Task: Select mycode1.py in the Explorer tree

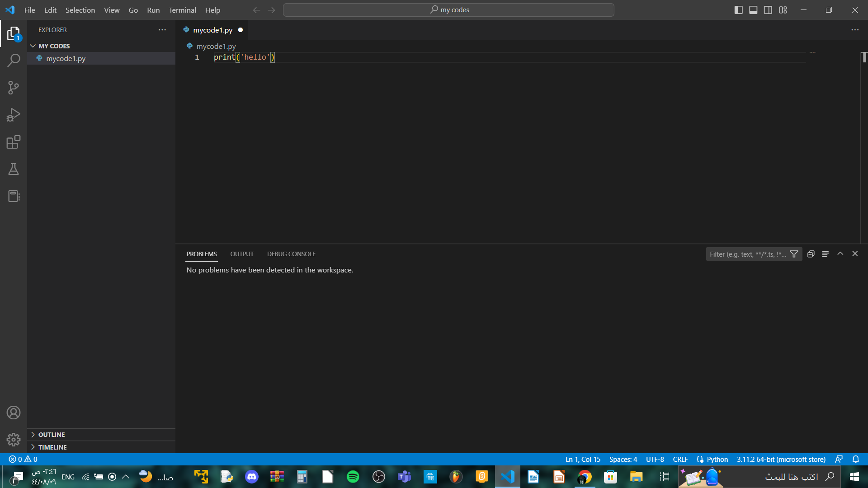Action: (x=101, y=58)
